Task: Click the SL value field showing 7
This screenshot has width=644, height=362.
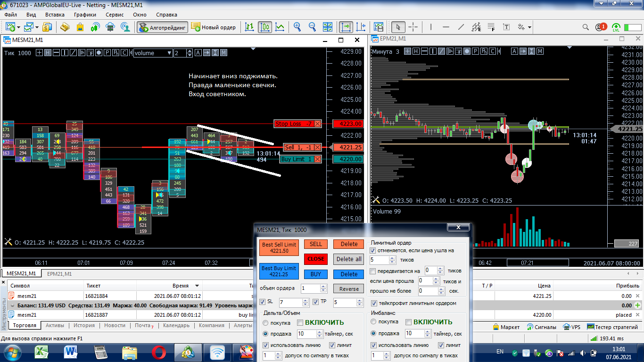Action: point(293,302)
